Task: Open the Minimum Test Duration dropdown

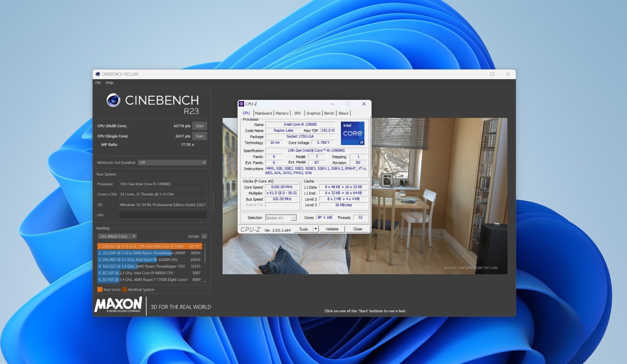Action: (172, 163)
